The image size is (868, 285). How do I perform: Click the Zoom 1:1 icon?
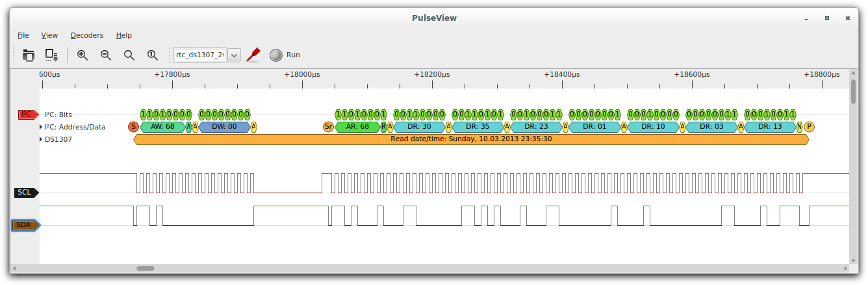coord(153,55)
